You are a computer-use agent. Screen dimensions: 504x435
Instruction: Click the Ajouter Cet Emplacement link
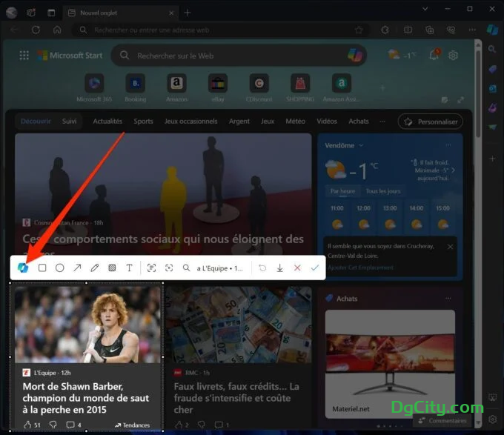pyautogui.click(x=360, y=268)
